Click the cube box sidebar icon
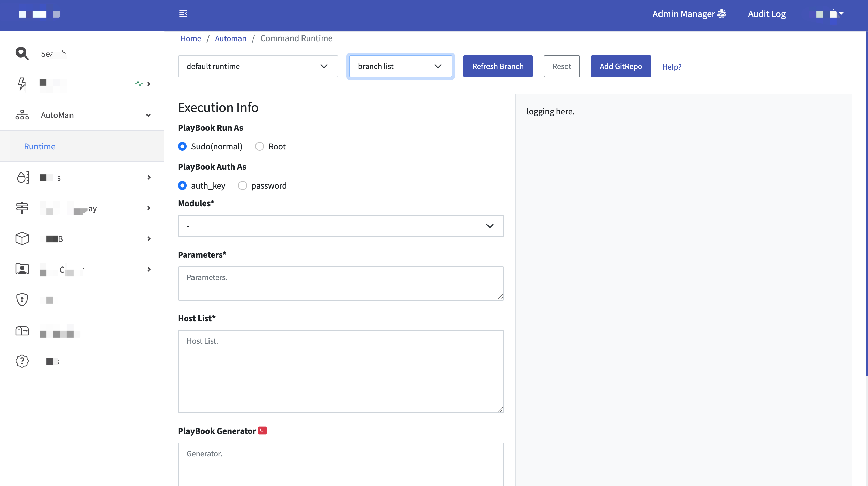The image size is (868, 486). pos(22,239)
